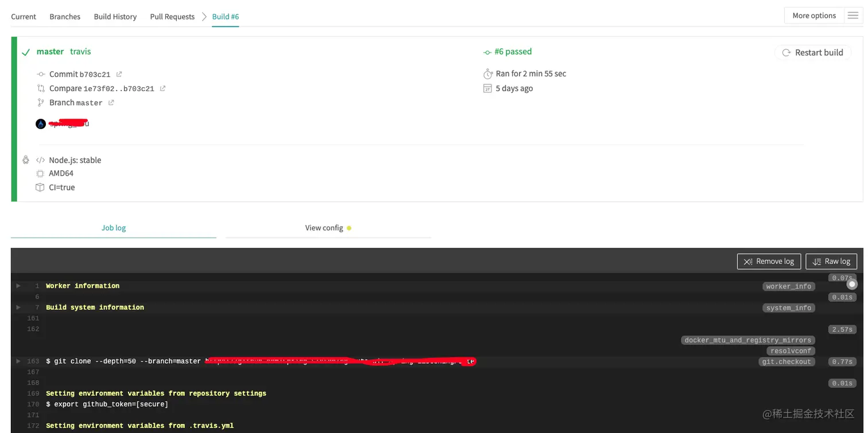Click the system_info tag
This screenshot has height=433, width=868.
point(789,308)
